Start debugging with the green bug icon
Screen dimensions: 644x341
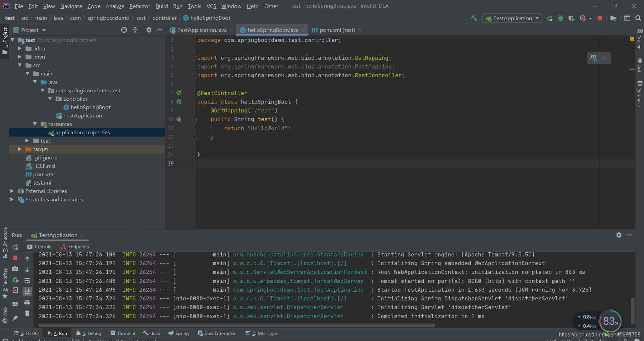coord(560,18)
